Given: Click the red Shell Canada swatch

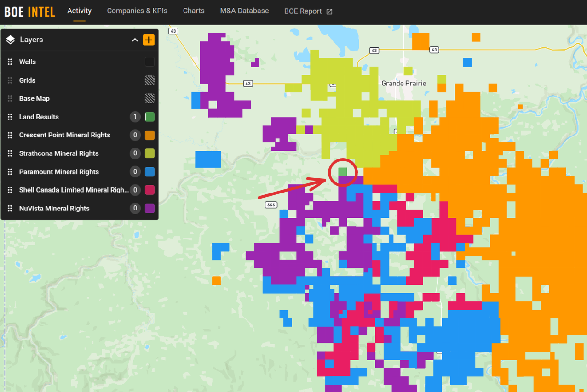Looking at the screenshot, I should point(150,190).
